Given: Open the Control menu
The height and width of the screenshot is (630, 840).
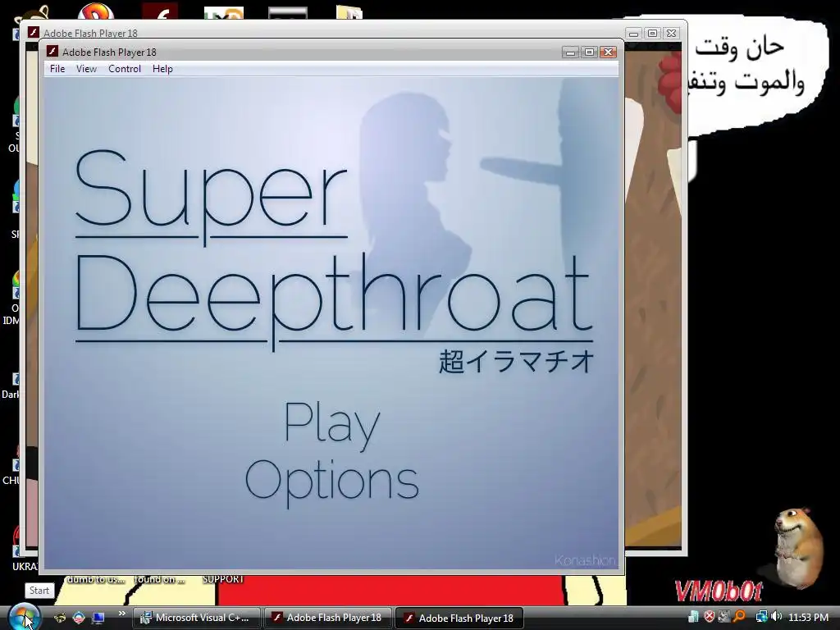Looking at the screenshot, I should coord(125,69).
